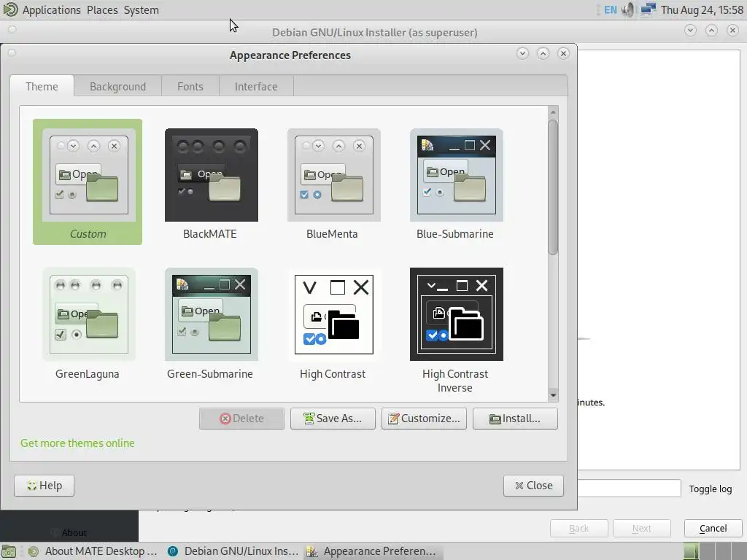Switch to About MATE Desktop taskbar entry

[x=93, y=551]
